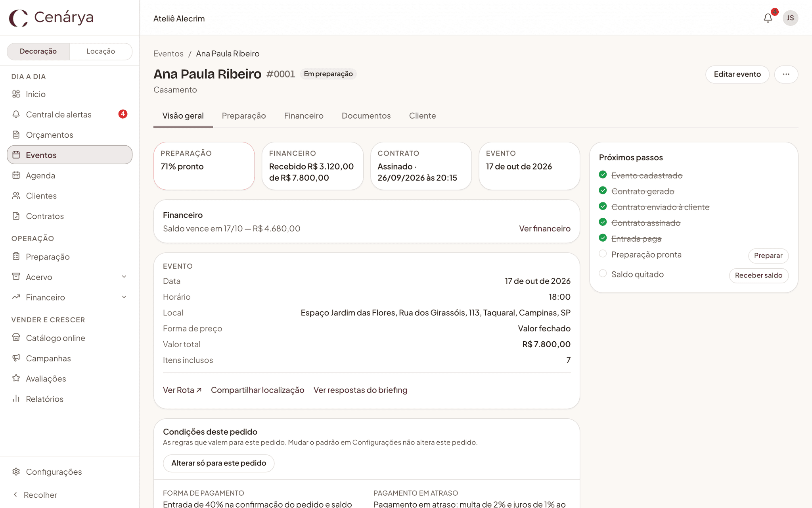Image resolution: width=812 pixels, height=508 pixels.
Task: Click the Em preparação status badge
Action: point(328,74)
